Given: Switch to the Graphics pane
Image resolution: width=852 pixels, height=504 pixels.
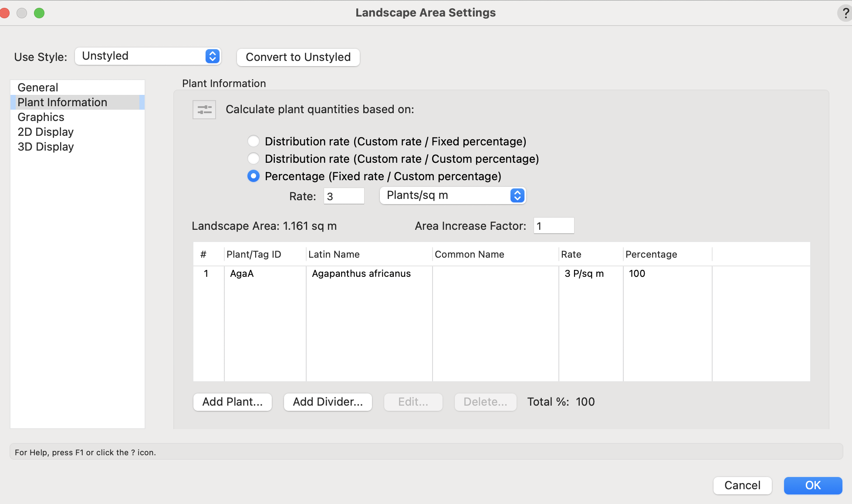Looking at the screenshot, I should click(41, 117).
